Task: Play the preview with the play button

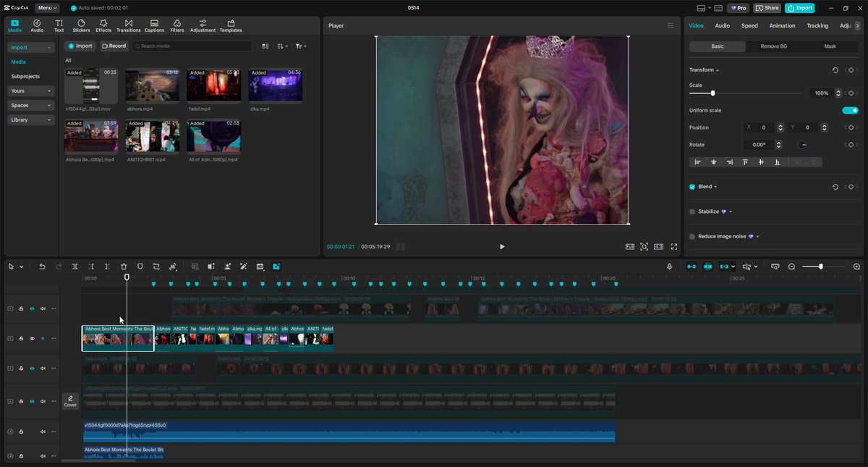Action: click(502, 246)
